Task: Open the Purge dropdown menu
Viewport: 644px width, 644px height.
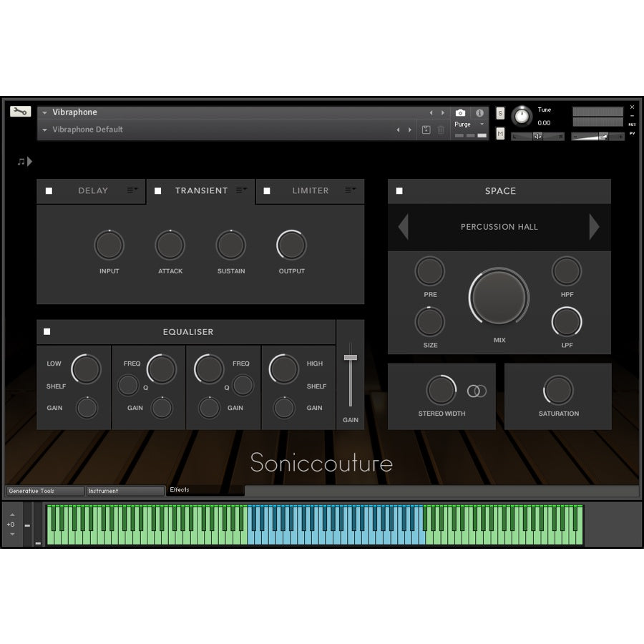Action: 469,124
